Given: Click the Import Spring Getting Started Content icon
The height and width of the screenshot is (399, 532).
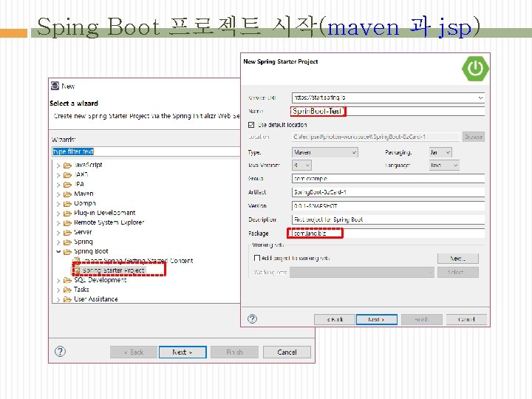Looking at the screenshot, I should [77, 260].
